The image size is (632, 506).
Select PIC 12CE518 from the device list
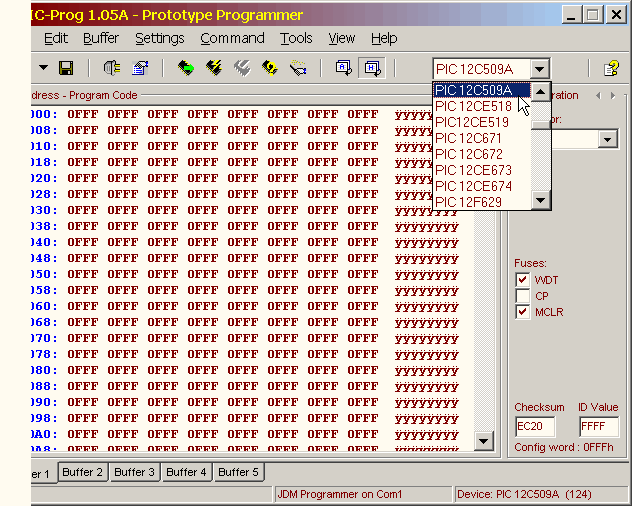click(473, 106)
